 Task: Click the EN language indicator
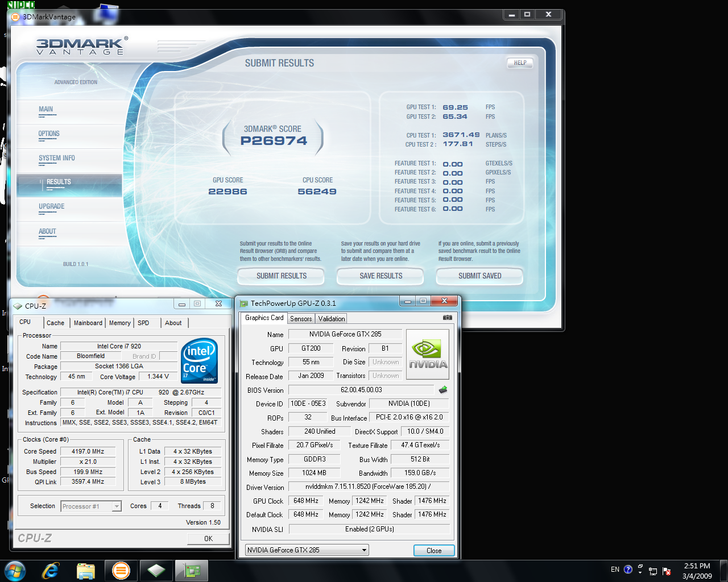click(615, 569)
